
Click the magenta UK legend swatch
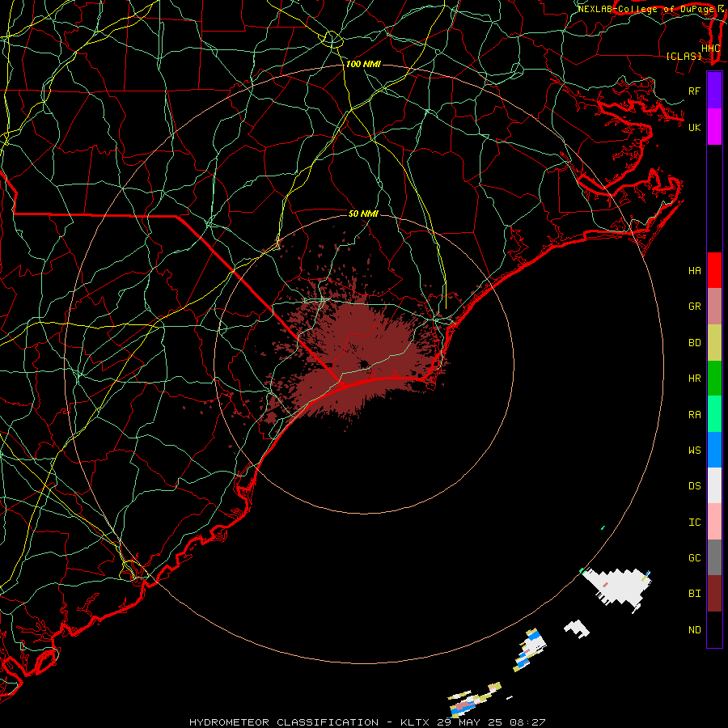coord(714,127)
